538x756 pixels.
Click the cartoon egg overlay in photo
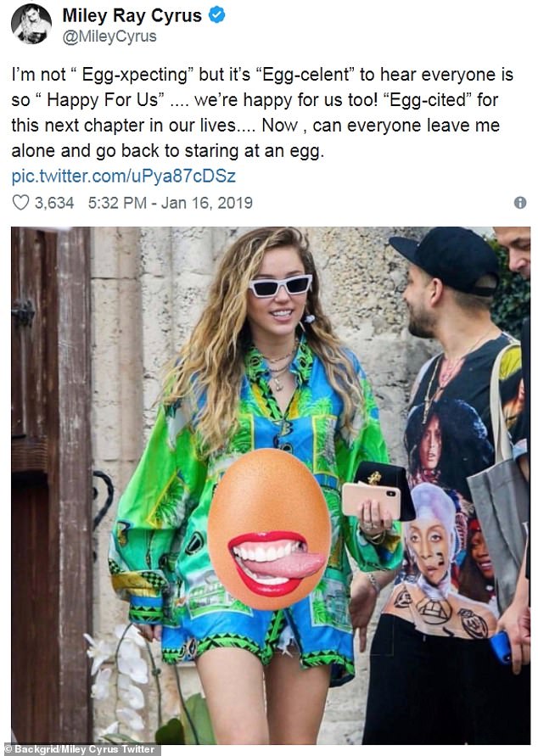point(269,529)
